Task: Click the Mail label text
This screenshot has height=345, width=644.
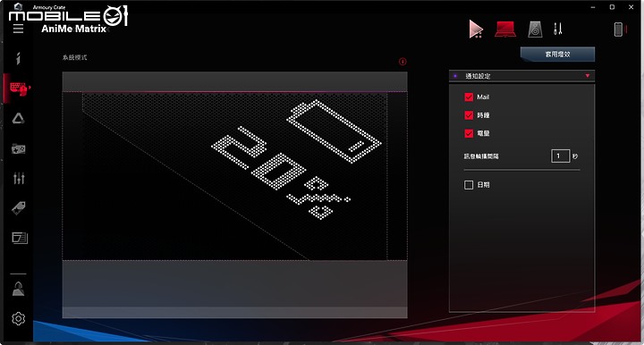Action: tap(483, 97)
